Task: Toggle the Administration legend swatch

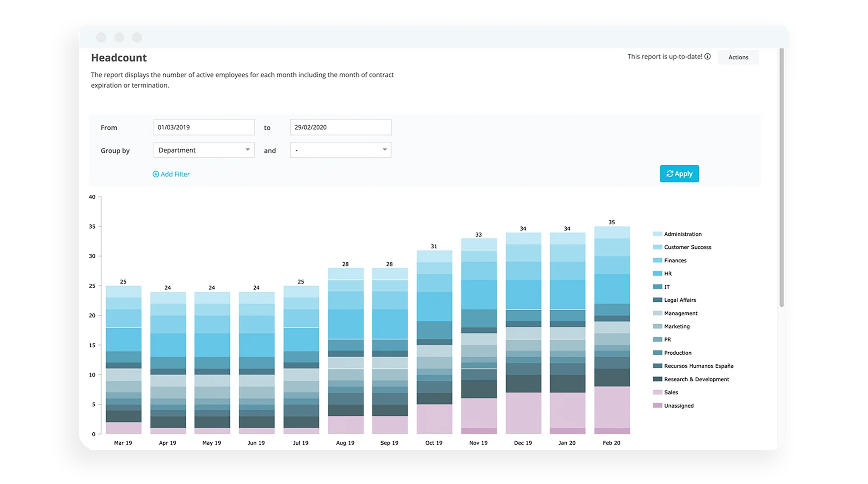Action: [x=657, y=234]
